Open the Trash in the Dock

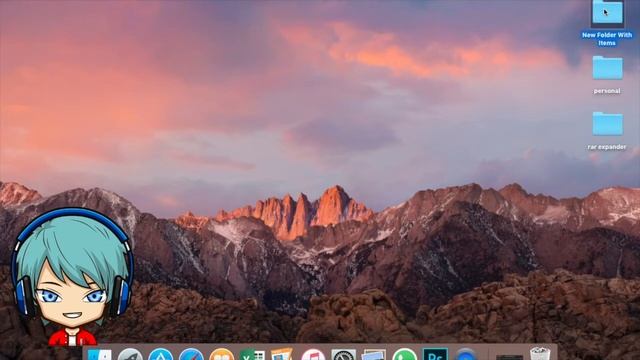pyautogui.click(x=540, y=353)
